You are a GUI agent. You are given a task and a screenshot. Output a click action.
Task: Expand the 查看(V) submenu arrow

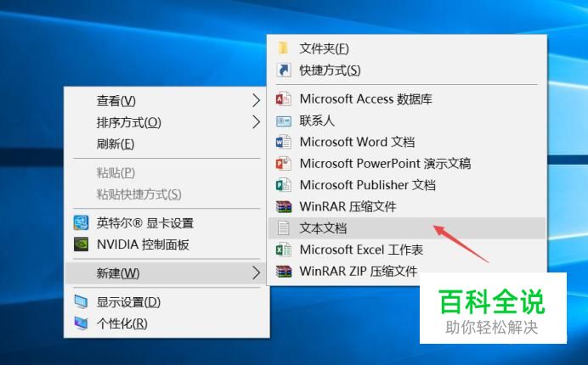coord(256,100)
